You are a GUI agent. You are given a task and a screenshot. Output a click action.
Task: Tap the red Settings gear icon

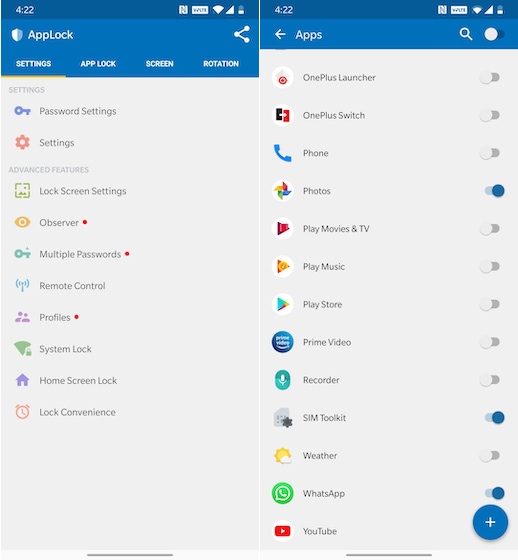22,142
